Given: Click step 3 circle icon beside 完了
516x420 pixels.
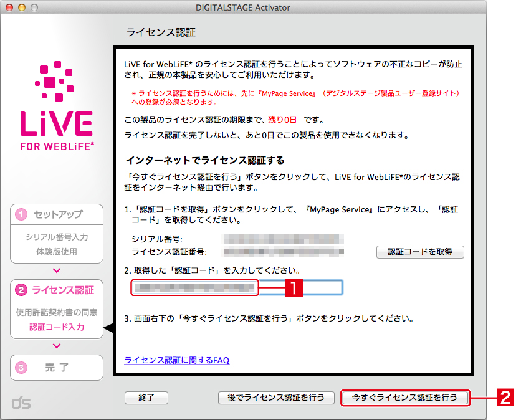Looking at the screenshot, I should [21, 367].
